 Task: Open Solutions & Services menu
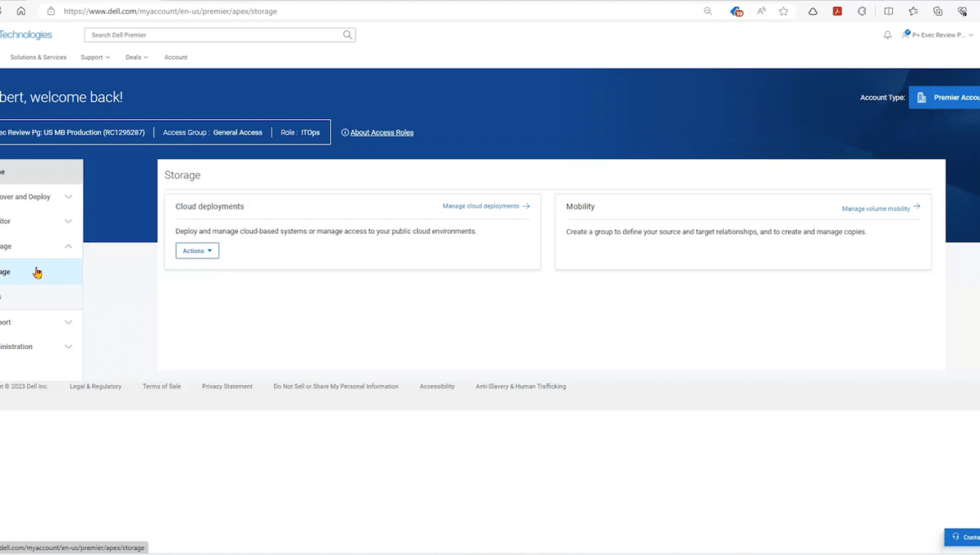click(39, 58)
